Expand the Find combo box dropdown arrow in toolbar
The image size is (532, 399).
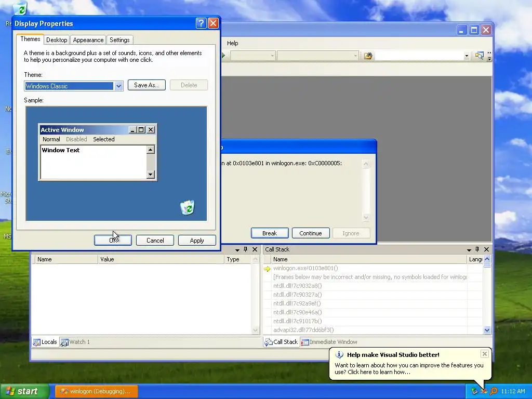467,56
